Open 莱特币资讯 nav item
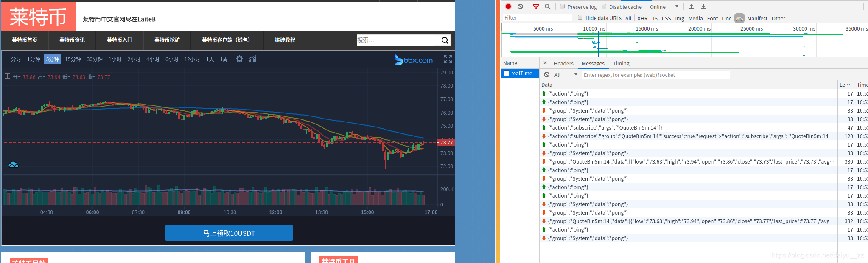This screenshot has height=263, width=868. tap(72, 40)
